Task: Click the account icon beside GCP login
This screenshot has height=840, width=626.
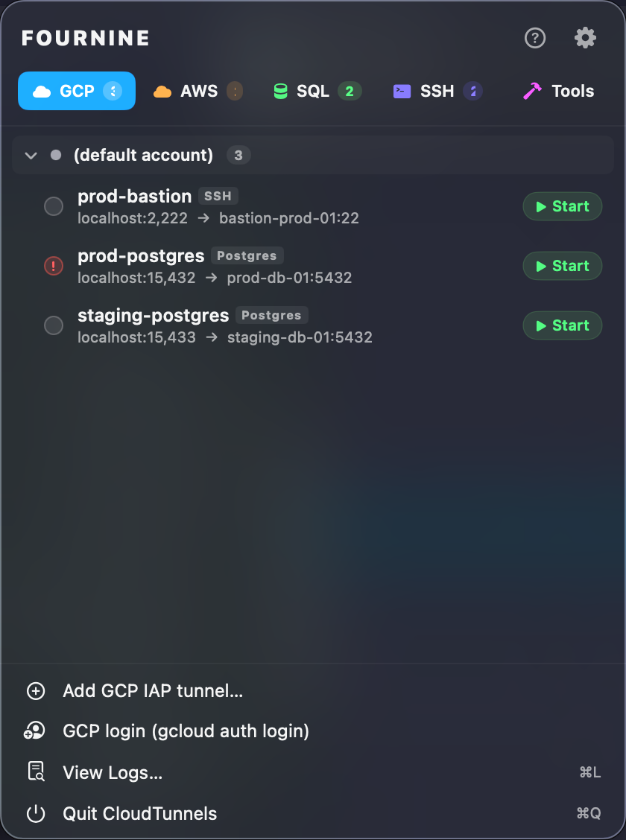Action: [36, 731]
